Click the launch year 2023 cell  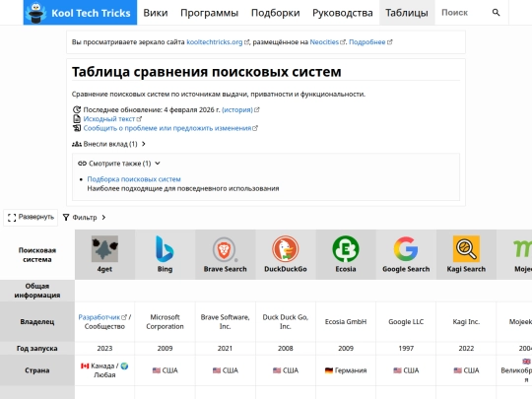point(104,348)
